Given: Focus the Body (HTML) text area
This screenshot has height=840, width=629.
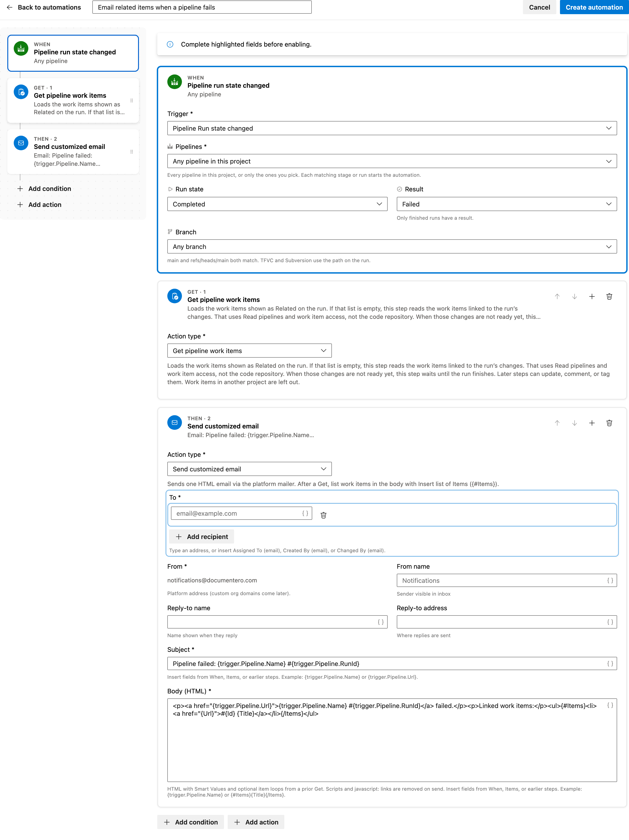Looking at the screenshot, I should pos(392,740).
